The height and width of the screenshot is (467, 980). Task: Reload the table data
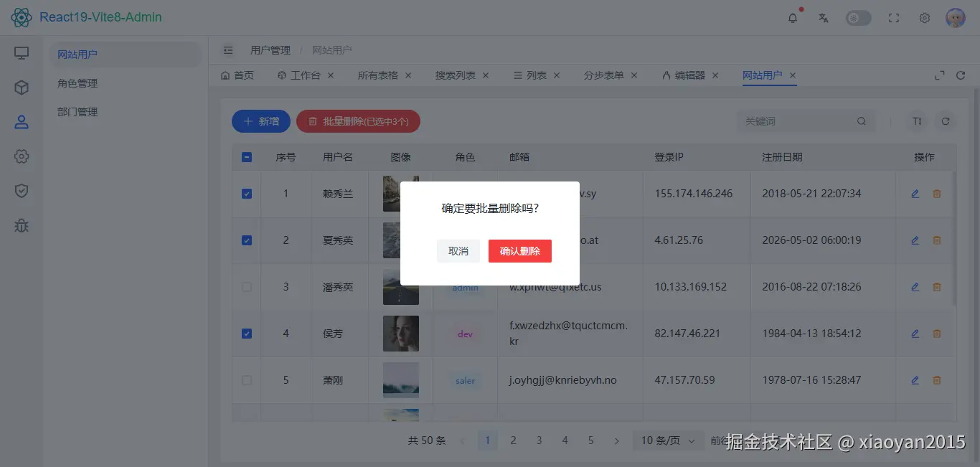point(946,121)
